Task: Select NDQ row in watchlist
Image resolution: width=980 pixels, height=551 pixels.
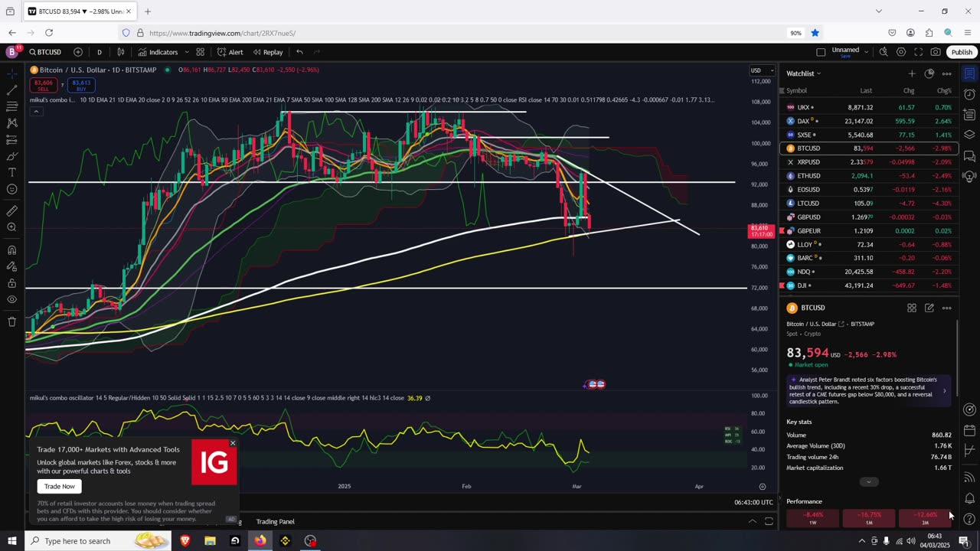Action: 869,272
